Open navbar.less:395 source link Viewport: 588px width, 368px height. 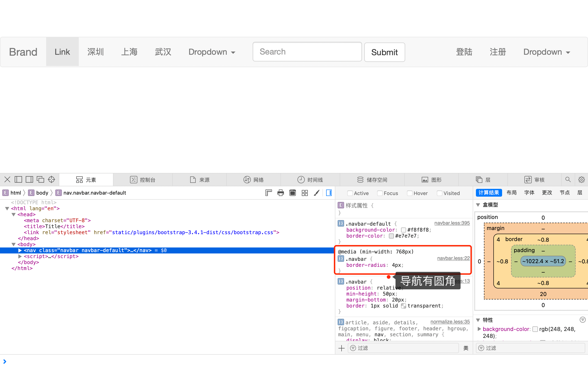(452, 223)
